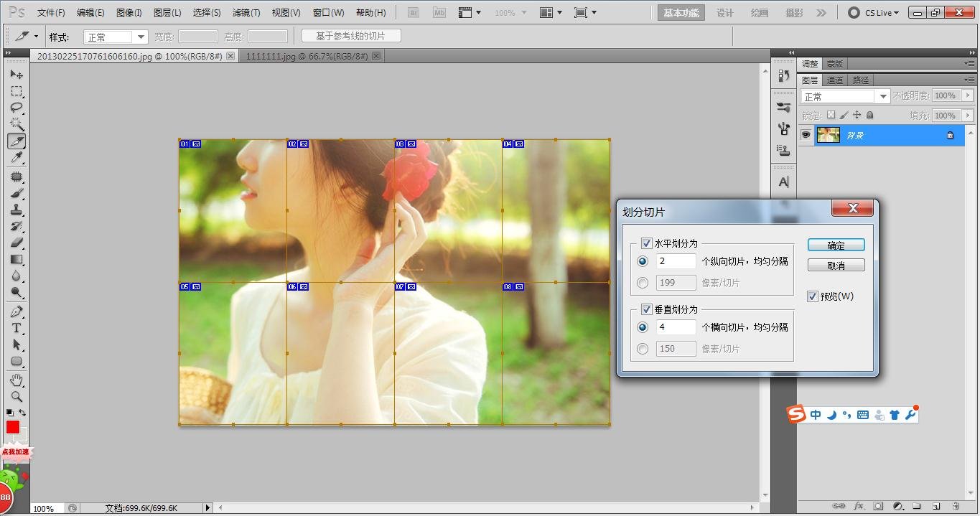Screen dimensions: 980x516
Task: Click the 确定 button in the dialog
Action: [x=836, y=245]
